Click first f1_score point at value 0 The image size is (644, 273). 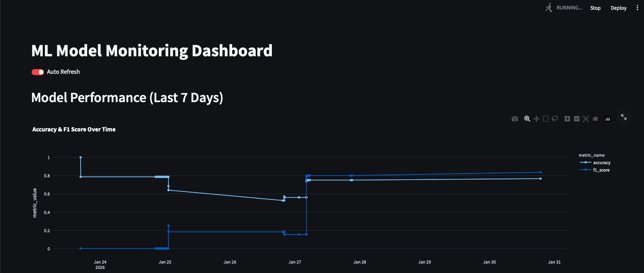80,248
